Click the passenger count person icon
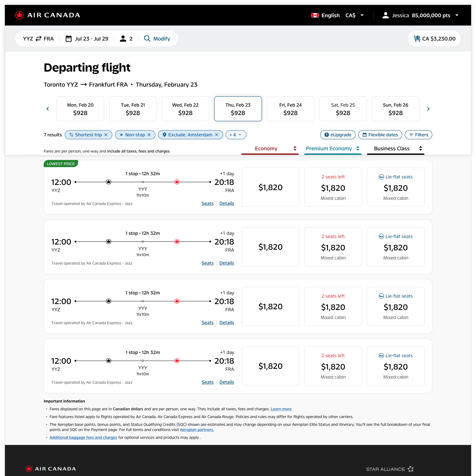 (123, 39)
